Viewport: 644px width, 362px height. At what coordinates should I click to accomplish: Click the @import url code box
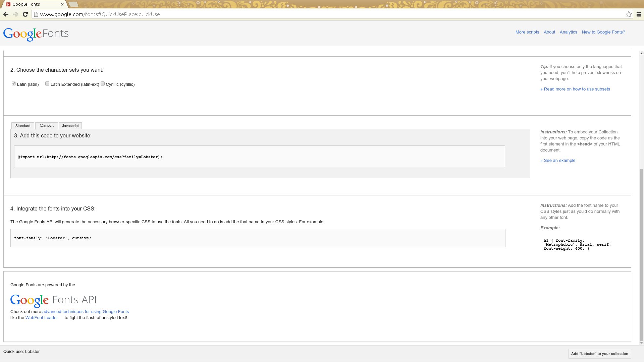click(260, 157)
